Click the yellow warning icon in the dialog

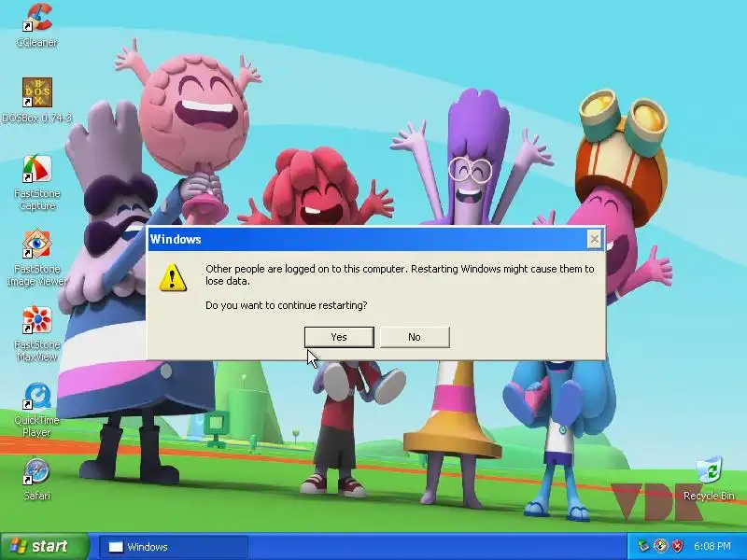(173, 277)
